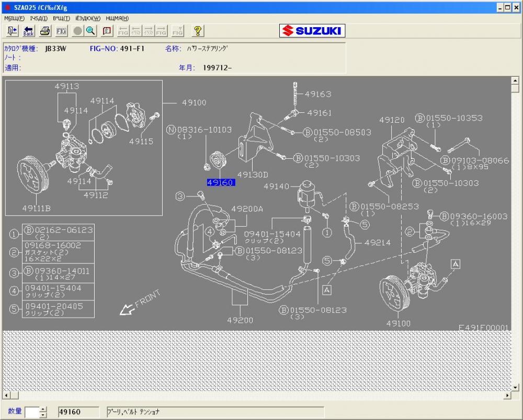This screenshot has height=420, width=523.
Task: Click the yellow question mark help icon
Action: click(x=198, y=31)
